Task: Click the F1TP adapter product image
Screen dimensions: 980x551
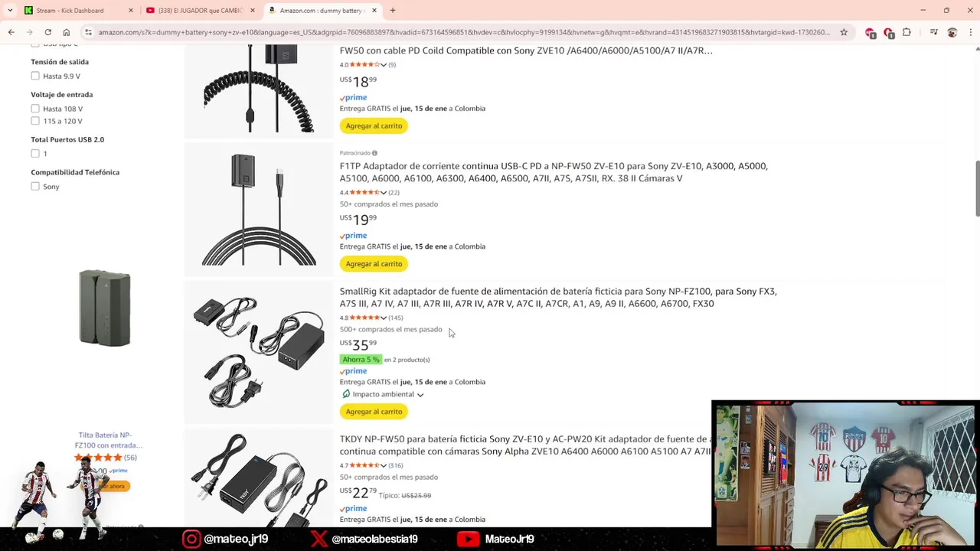Action: [x=259, y=209]
